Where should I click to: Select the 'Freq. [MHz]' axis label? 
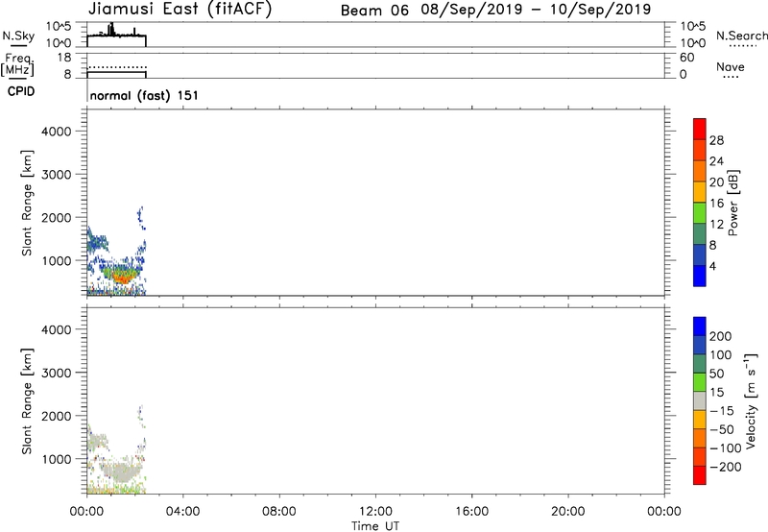click(x=17, y=65)
